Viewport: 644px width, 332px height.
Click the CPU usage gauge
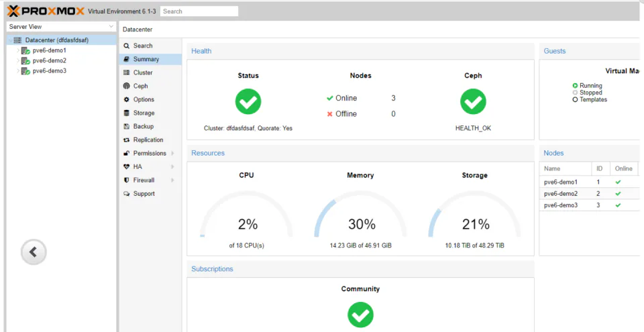pyautogui.click(x=246, y=215)
